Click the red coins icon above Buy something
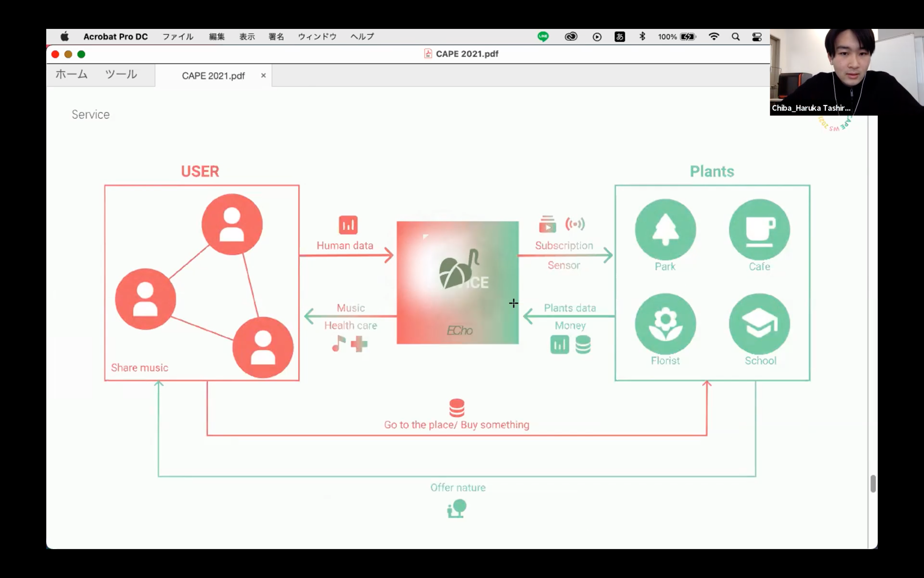Viewport: 924px width, 578px height. [x=457, y=407]
